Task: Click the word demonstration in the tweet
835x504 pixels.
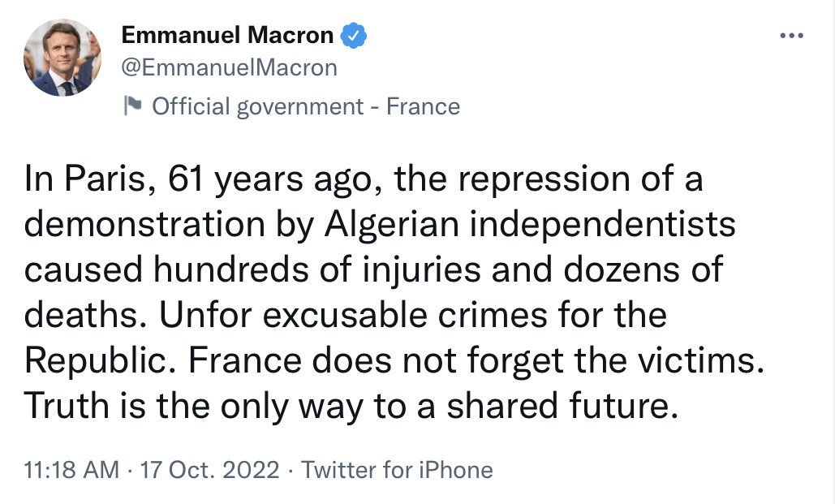Action: [x=144, y=224]
